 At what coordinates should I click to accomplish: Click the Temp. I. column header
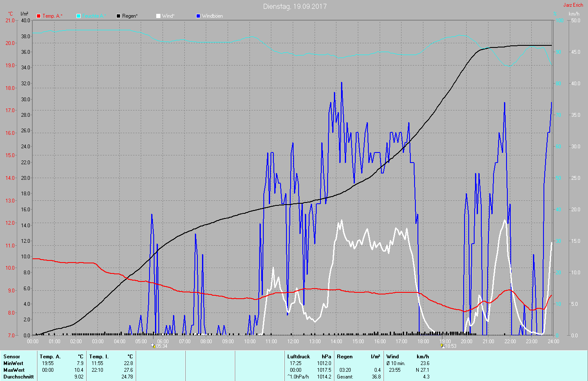click(x=99, y=357)
